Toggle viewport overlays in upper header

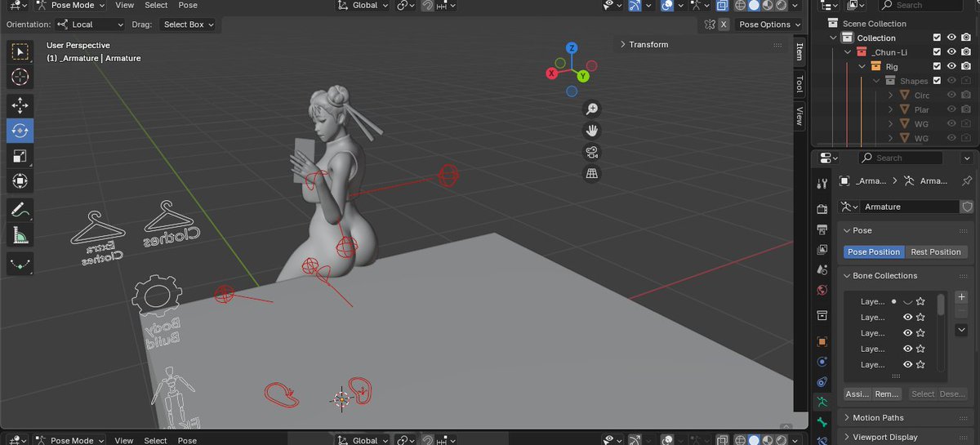click(667, 5)
